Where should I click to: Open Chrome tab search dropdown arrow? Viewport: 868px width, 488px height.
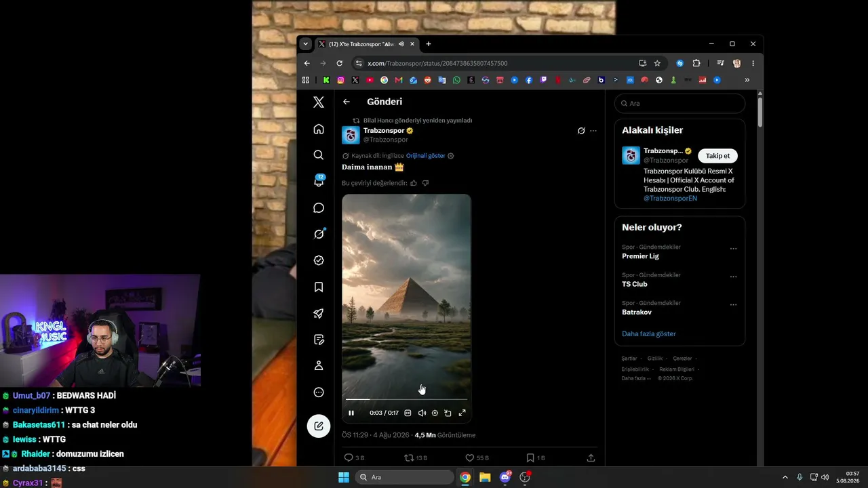click(x=306, y=44)
